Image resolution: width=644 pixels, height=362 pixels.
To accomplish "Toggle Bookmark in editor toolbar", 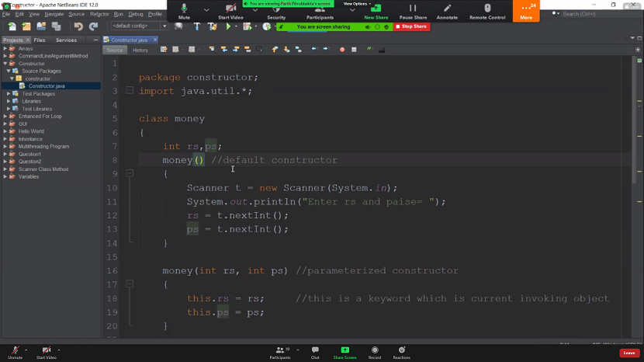I will (x=299, y=50).
